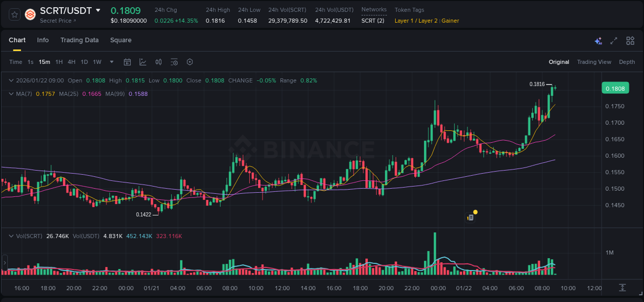This screenshot has height=302, width=644.
Task: Open the hexagon chart settings icon
Action: point(189,62)
